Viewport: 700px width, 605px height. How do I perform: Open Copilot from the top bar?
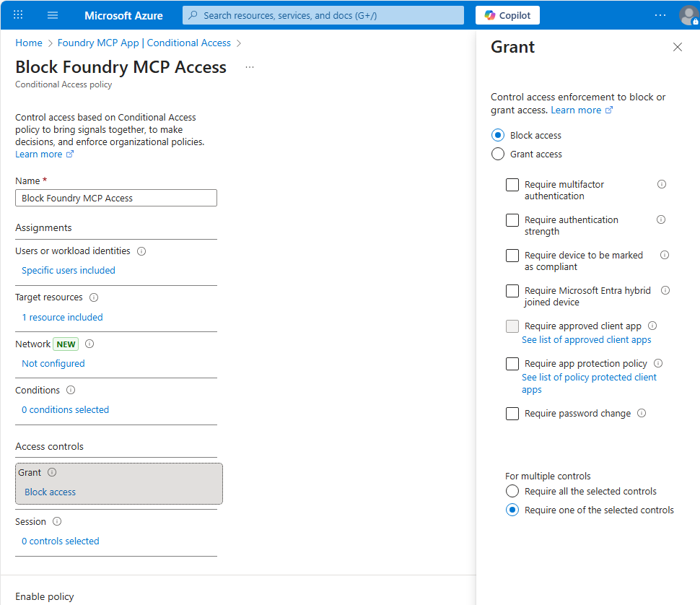[x=507, y=14]
